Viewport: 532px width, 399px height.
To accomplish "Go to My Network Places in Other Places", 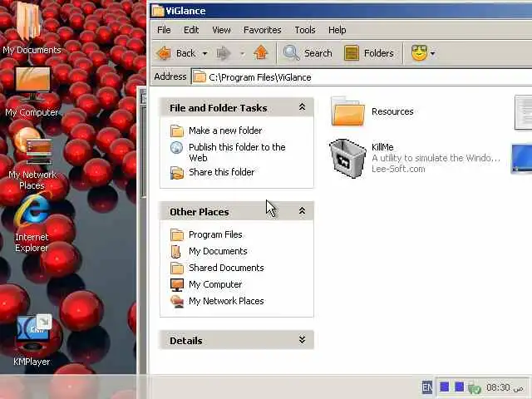I will [x=226, y=301].
